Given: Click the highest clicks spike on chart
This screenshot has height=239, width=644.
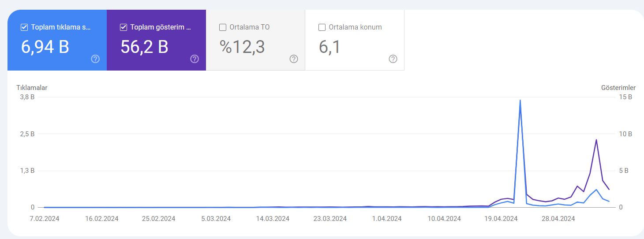Looking at the screenshot, I should point(520,101).
